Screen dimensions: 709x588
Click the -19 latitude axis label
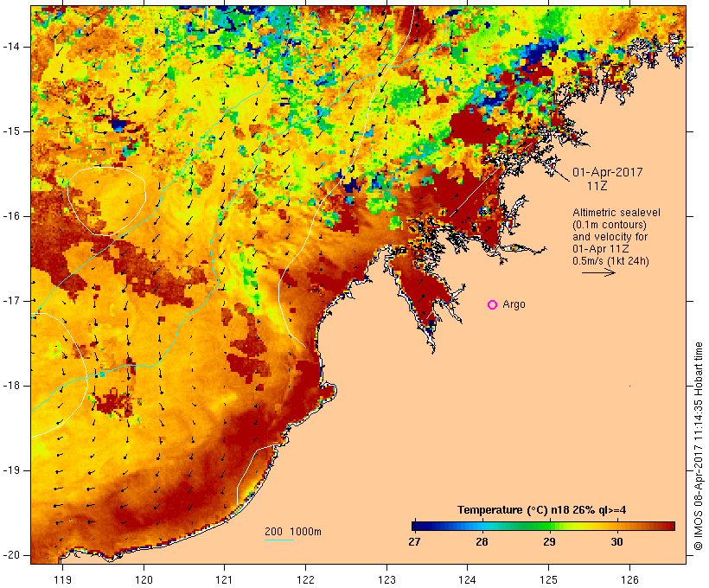11,470
